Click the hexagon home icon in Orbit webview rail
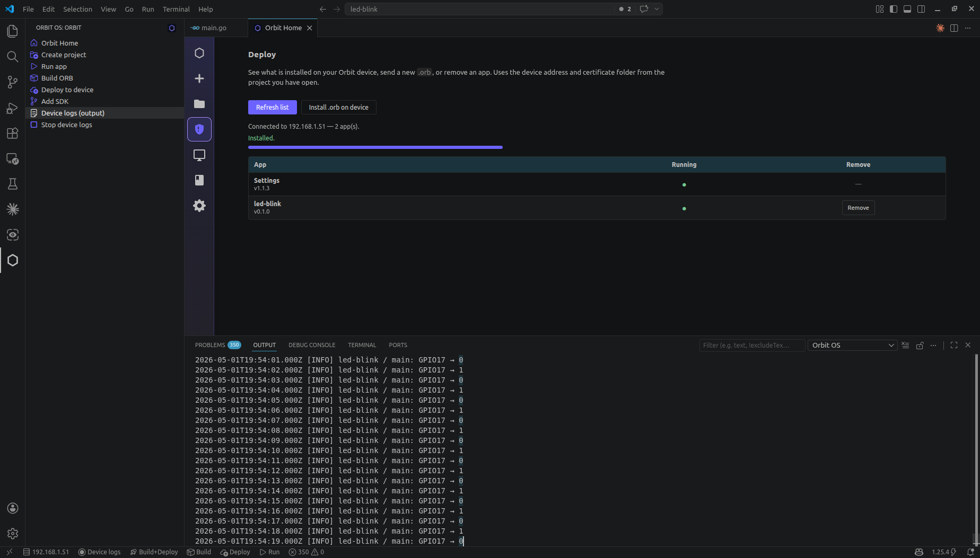The image size is (980, 558). point(199,53)
